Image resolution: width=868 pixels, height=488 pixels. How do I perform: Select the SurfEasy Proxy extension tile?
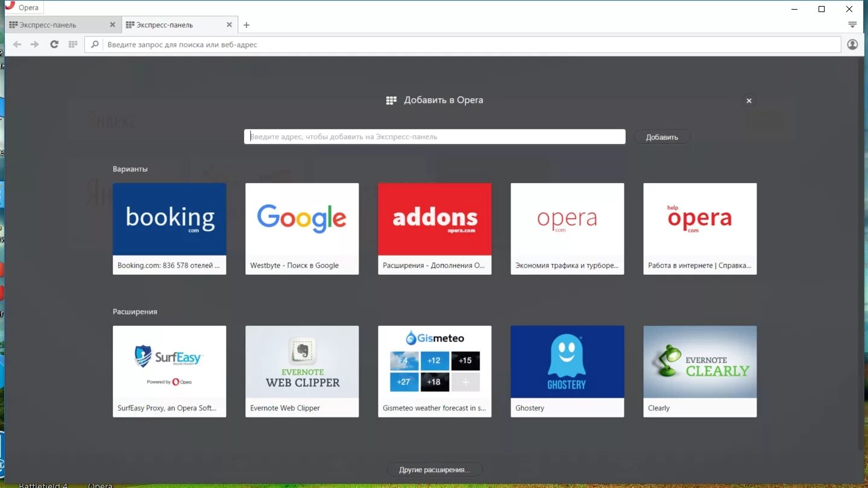point(169,372)
